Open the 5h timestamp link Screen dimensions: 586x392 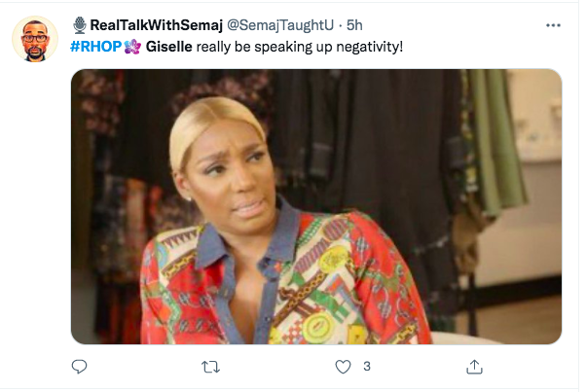tap(354, 23)
